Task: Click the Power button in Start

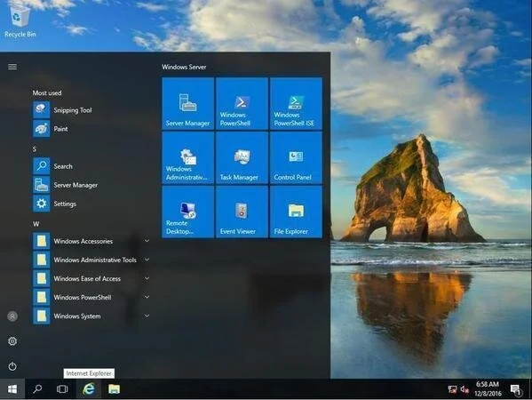Action: click(12, 366)
